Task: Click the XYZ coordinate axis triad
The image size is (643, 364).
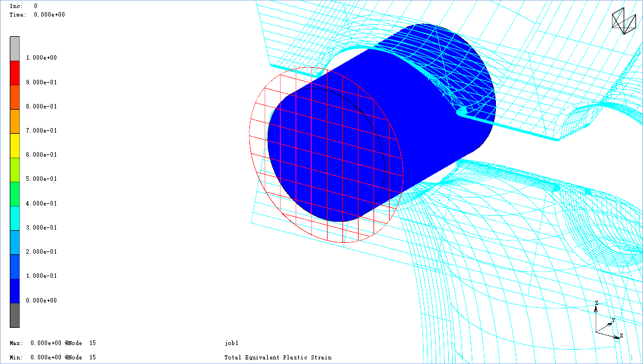Action: [608, 321]
